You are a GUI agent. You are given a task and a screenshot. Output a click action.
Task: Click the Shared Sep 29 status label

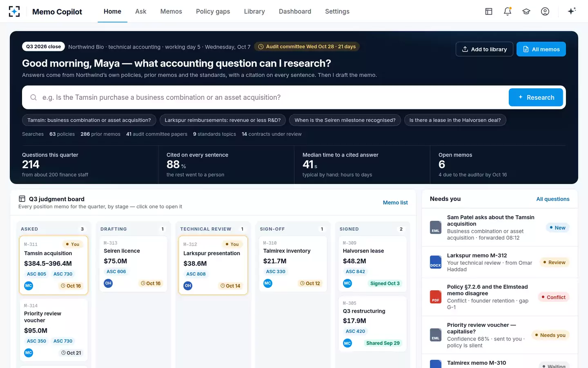(383, 343)
